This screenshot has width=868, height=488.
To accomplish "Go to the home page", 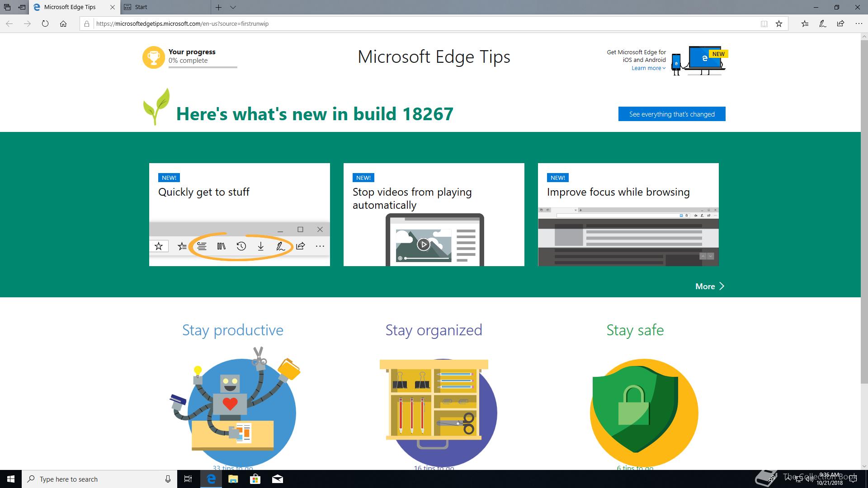I will tap(63, 24).
